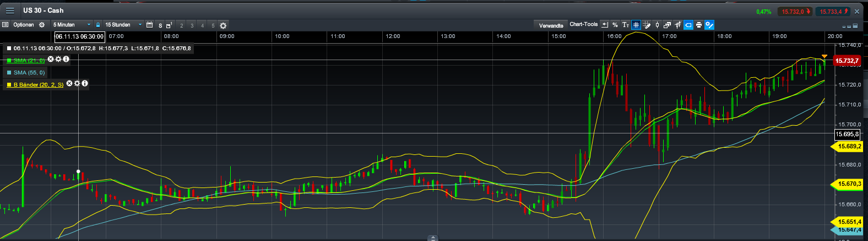Select the smallest window size icon
Viewport: 868px width, 241px height.
pyautogui.click(x=845, y=26)
